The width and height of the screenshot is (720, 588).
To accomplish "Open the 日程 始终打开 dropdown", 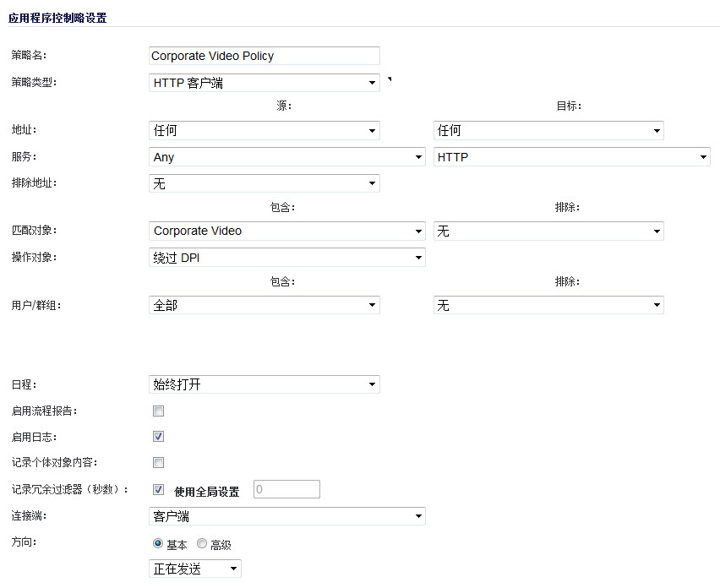I will click(x=264, y=384).
